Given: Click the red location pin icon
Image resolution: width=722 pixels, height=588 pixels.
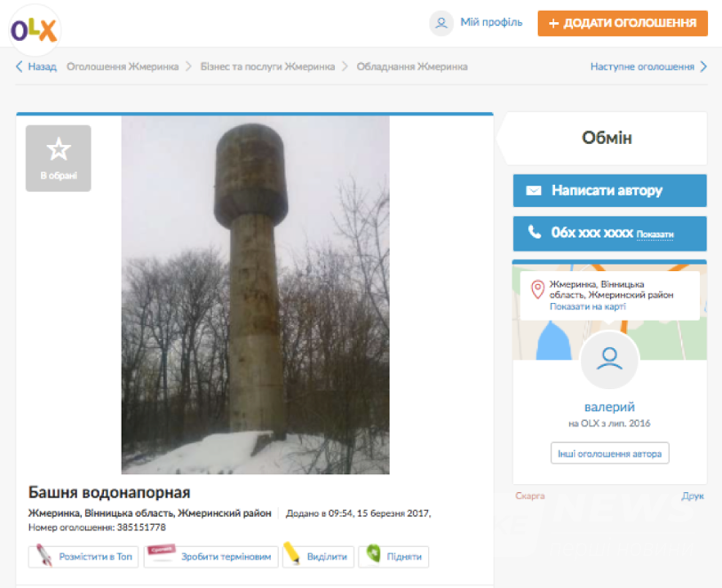Looking at the screenshot, I should (x=536, y=290).
